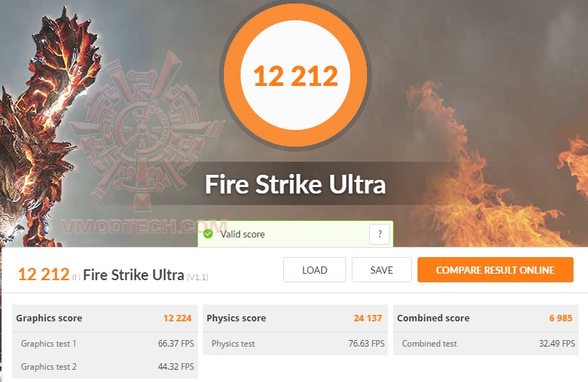
Task: Click the 12 224 graphics score value
Action: 177,318
